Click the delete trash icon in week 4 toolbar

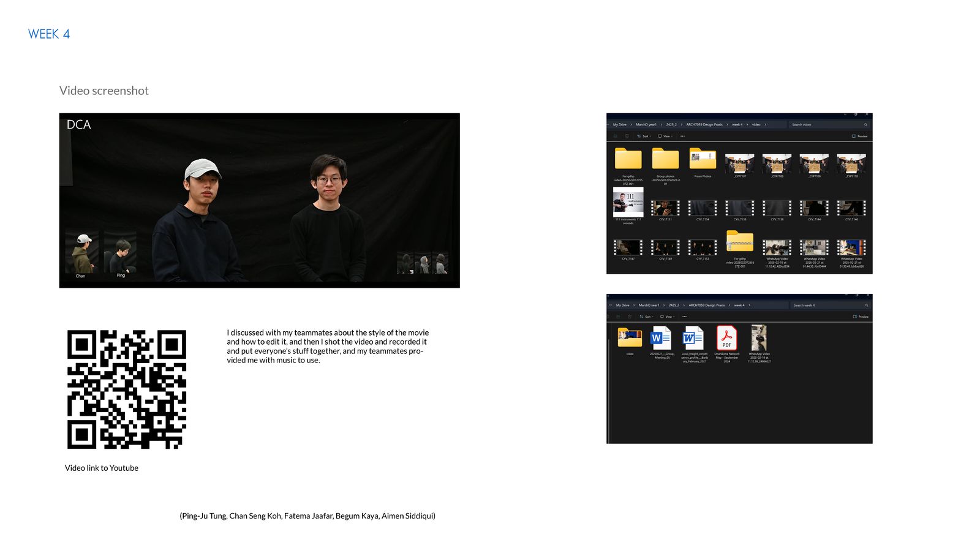point(629,317)
